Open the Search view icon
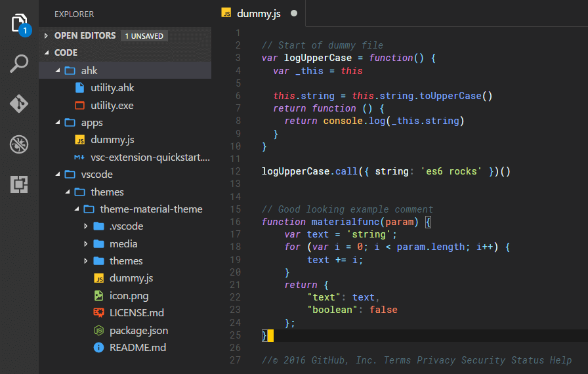The height and width of the screenshot is (374, 588). click(x=20, y=64)
